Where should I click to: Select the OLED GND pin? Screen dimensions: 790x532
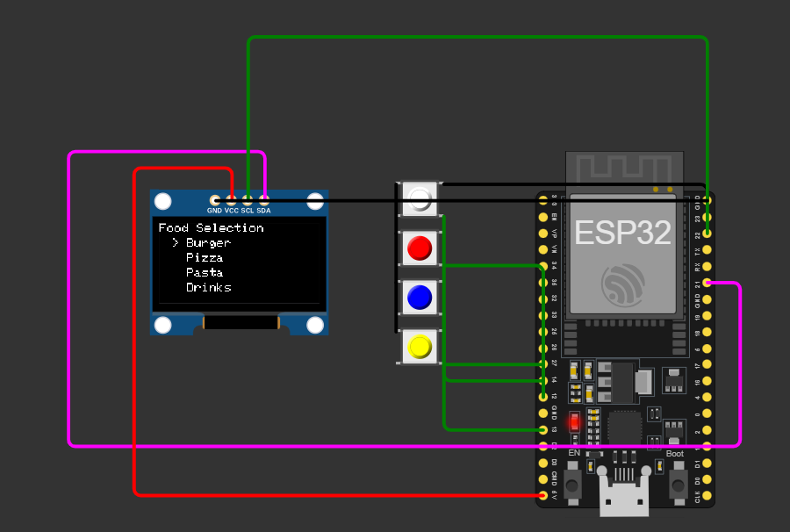pos(215,200)
